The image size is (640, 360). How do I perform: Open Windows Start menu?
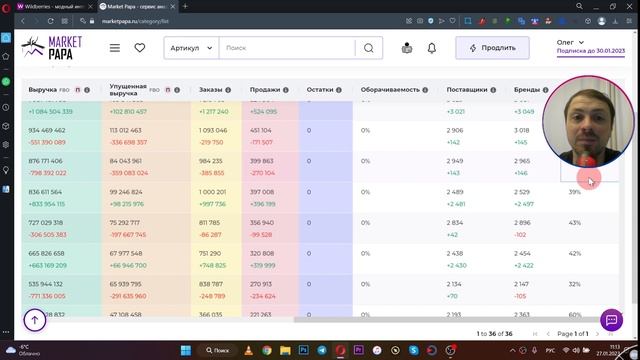tap(186, 350)
